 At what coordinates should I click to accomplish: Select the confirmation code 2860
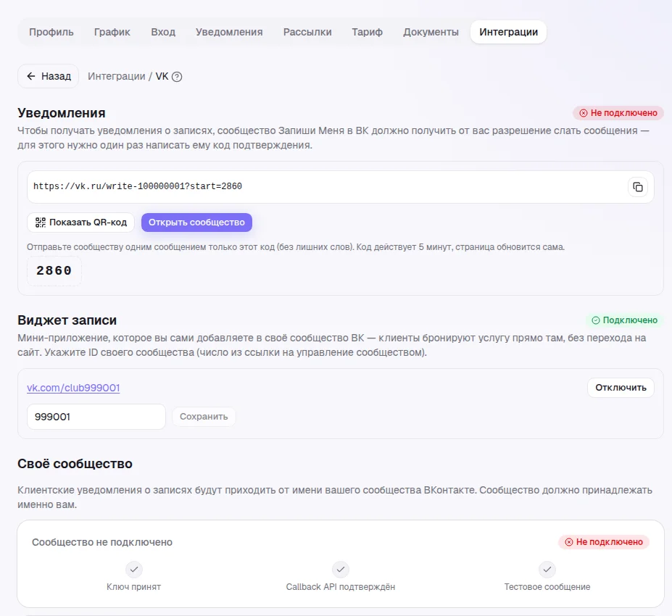(x=54, y=271)
